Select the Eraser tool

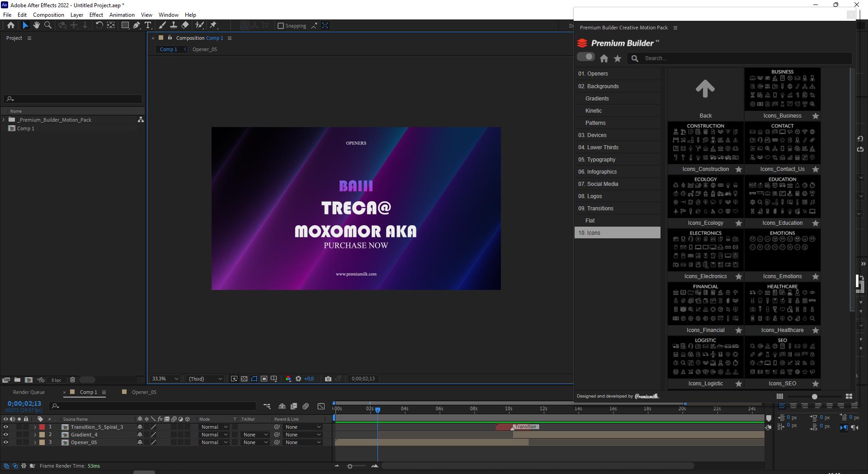185,26
